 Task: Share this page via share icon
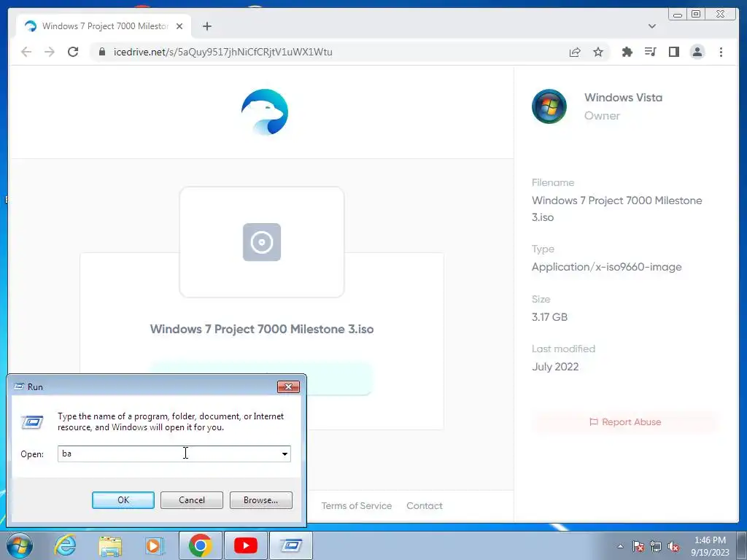pos(575,52)
